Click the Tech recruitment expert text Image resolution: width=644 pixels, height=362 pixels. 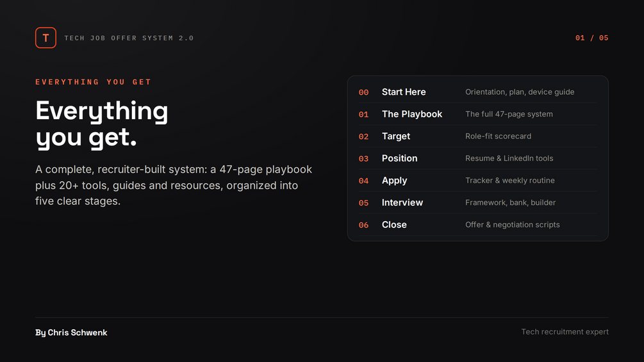pos(565,332)
